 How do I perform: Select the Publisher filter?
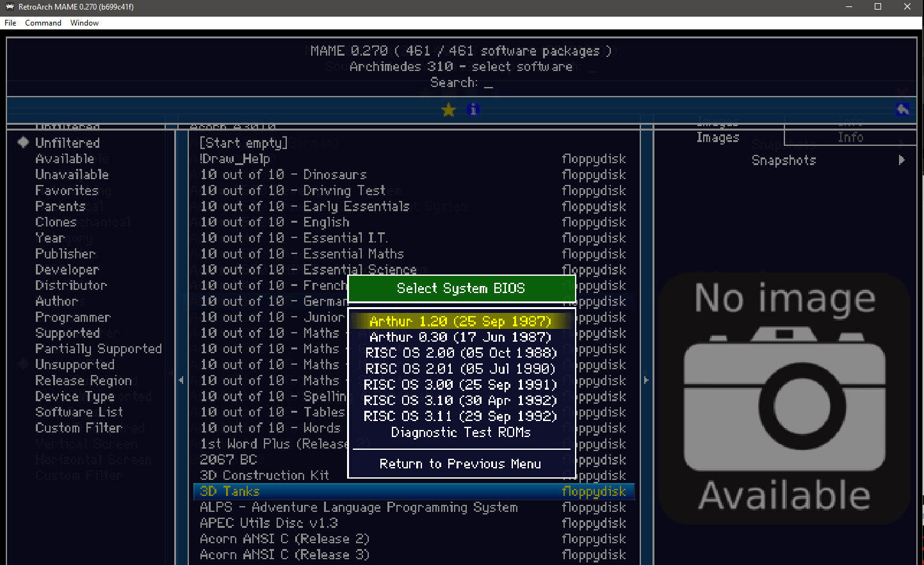[x=65, y=254]
